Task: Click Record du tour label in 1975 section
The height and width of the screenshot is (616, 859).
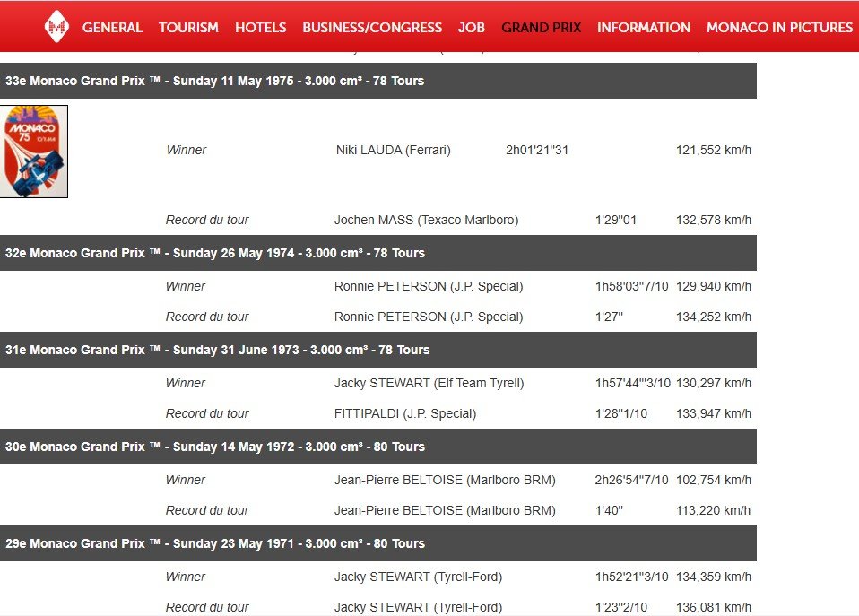Action: coord(207,220)
